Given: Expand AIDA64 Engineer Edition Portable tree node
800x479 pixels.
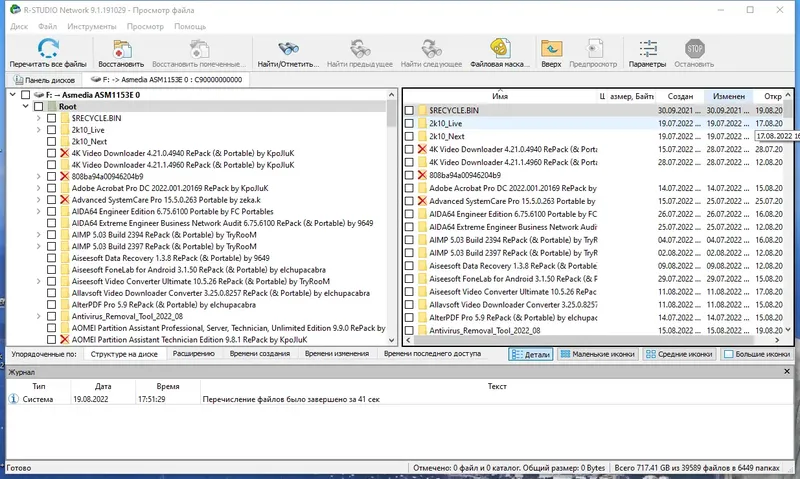Looking at the screenshot, I should pyautogui.click(x=39, y=212).
